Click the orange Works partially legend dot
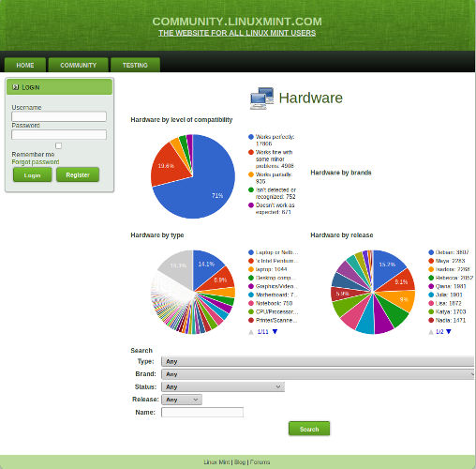This screenshot has width=476, height=469. (251, 174)
